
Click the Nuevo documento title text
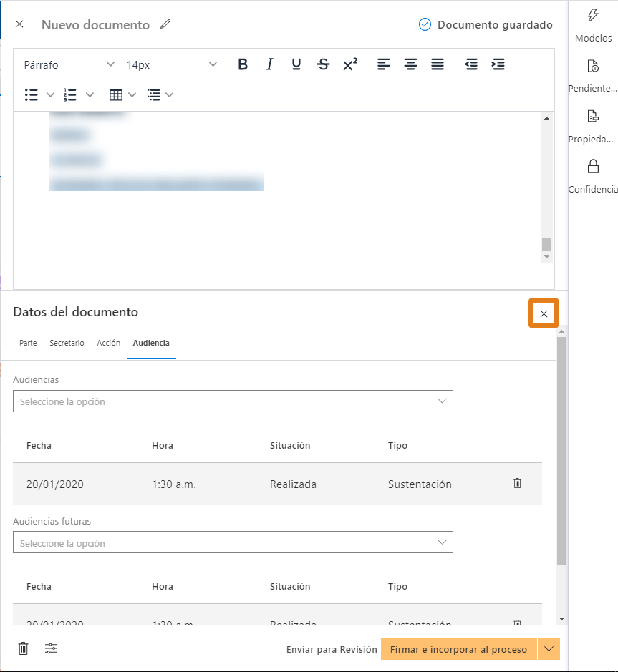(x=96, y=25)
